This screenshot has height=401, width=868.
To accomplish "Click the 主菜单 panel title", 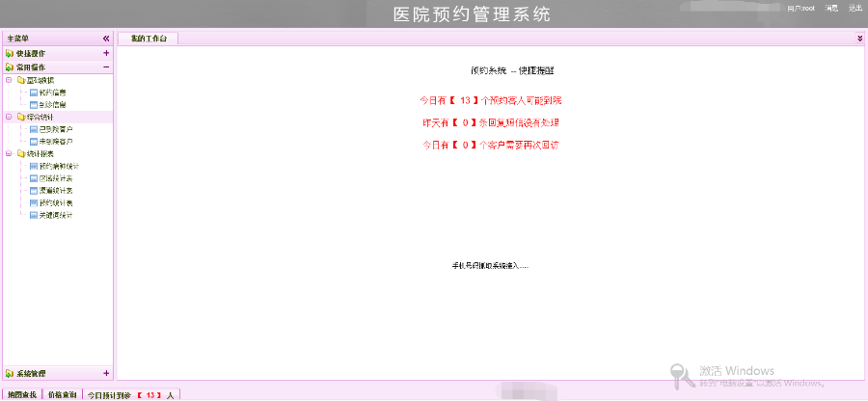I will (x=18, y=39).
